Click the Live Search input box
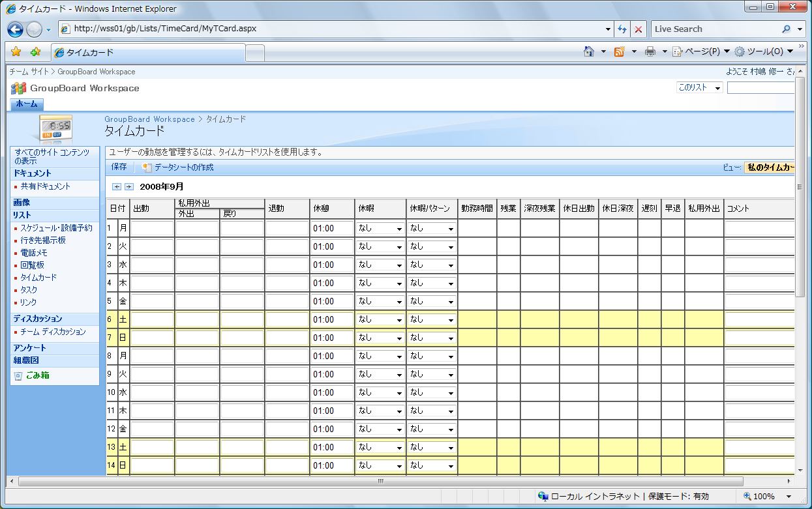The image size is (812, 509). [x=715, y=29]
